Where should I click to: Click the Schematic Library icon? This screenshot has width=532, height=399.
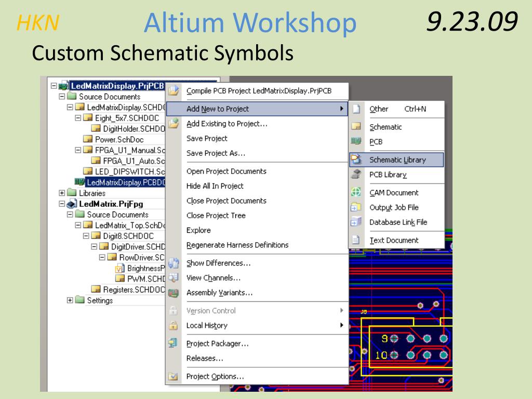(356, 159)
